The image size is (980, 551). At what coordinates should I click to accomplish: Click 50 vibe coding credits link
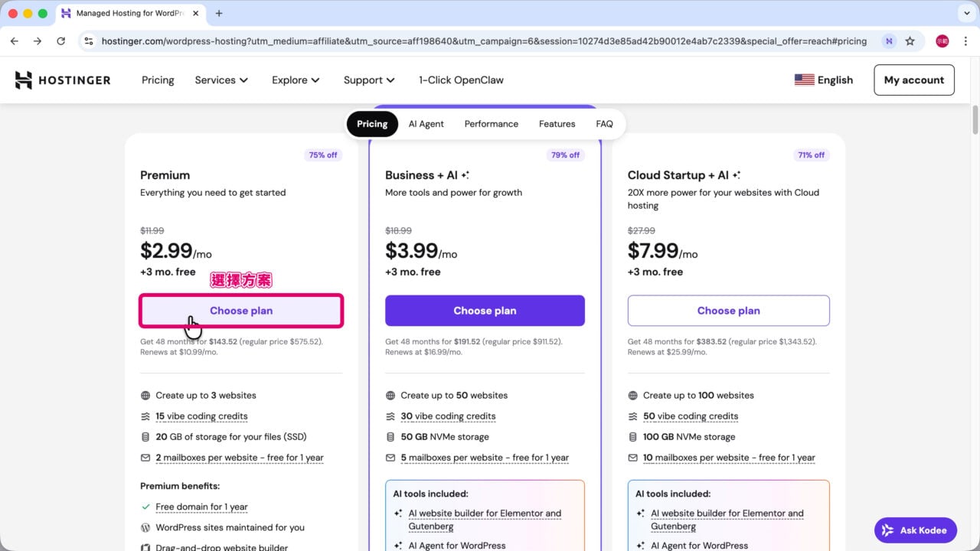coord(691,416)
